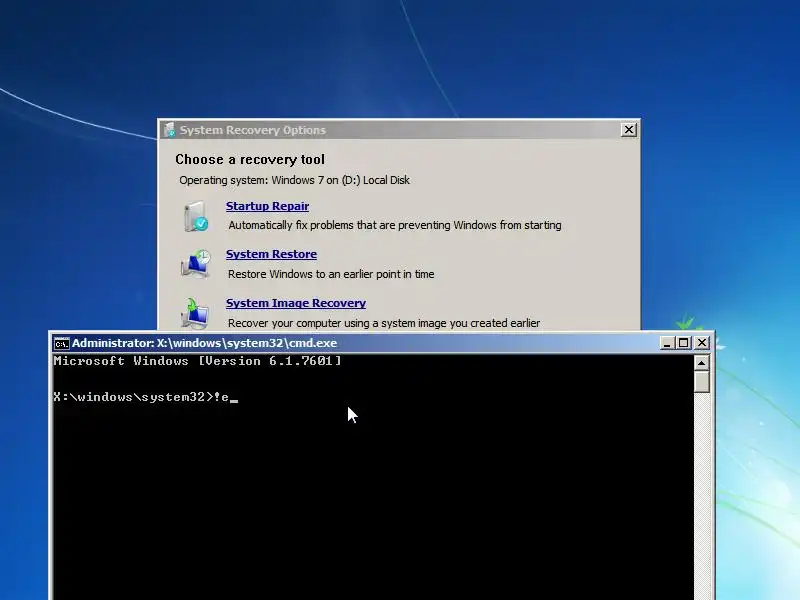Click the 'Microsoft Windows [Version 6.1.7601]' line
Image resolution: width=800 pixels, height=600 pixels.
pos(197,361)
